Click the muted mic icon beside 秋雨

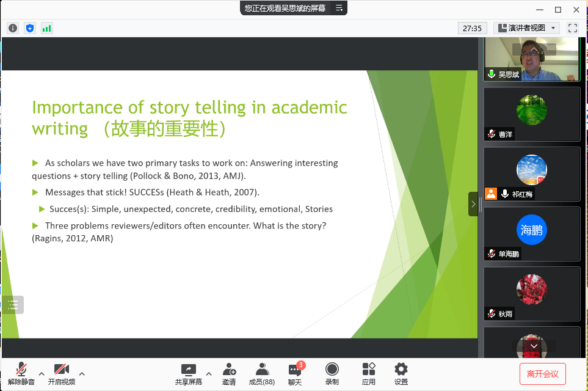tap(492, 313)
